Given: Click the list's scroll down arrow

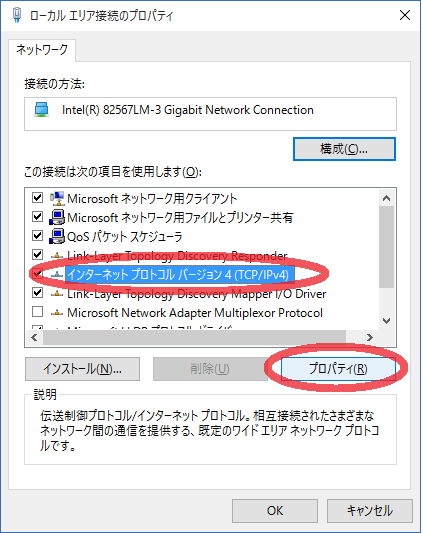Looking at the screenshot, I should [x=387, y=321].
